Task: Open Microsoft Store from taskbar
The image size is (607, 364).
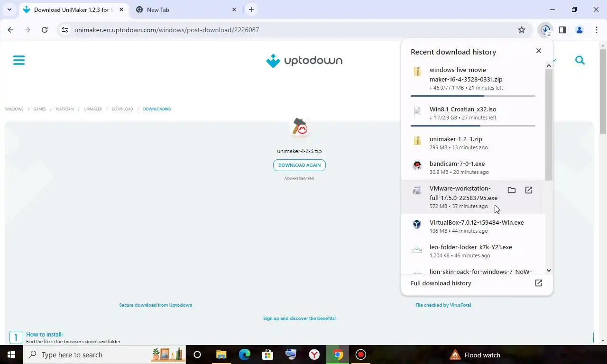Action: coord(268,355)
